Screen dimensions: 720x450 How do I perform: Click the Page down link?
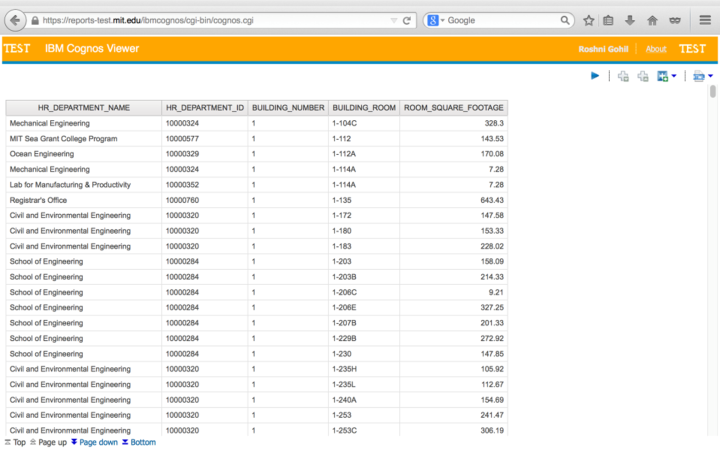97,442
